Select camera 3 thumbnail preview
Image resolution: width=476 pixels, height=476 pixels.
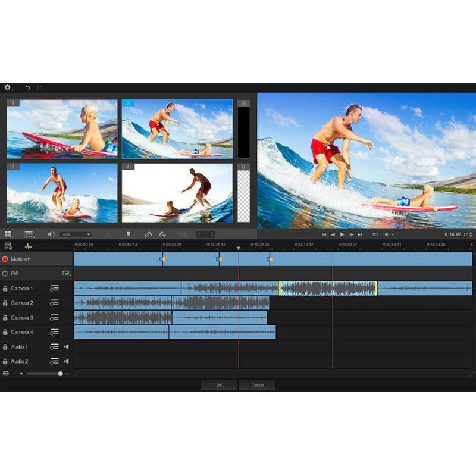pos(62,193)
